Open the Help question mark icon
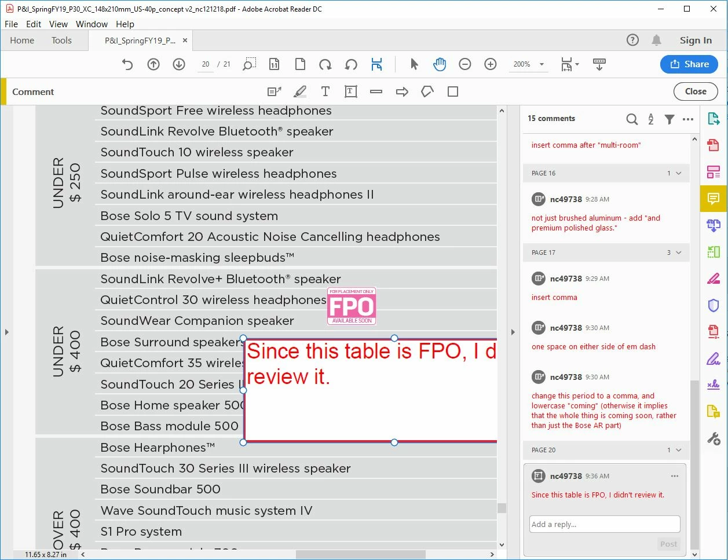The width and height of the screenshot is (728, 560). [x=632, y=40]
